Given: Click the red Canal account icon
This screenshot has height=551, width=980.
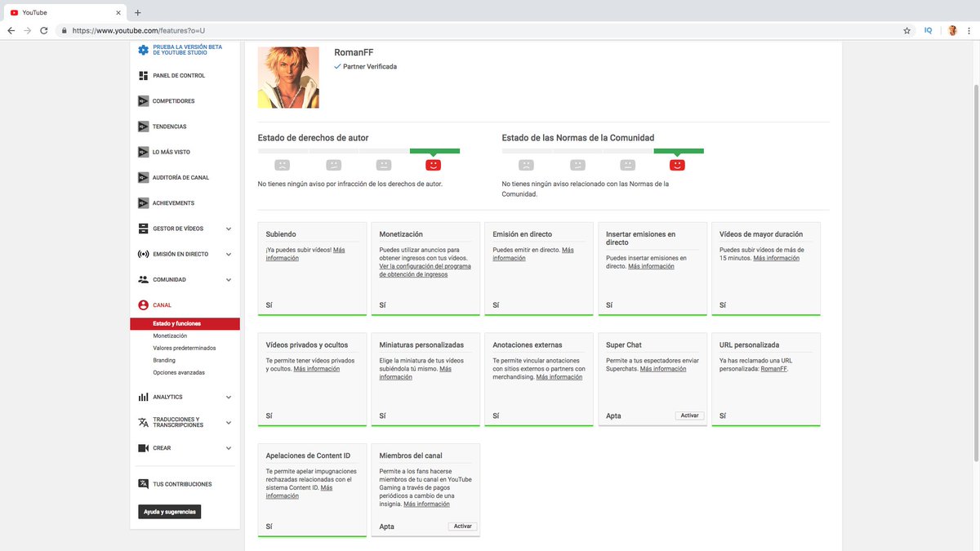Looking at the screenshot, I should tap(144, 305).
